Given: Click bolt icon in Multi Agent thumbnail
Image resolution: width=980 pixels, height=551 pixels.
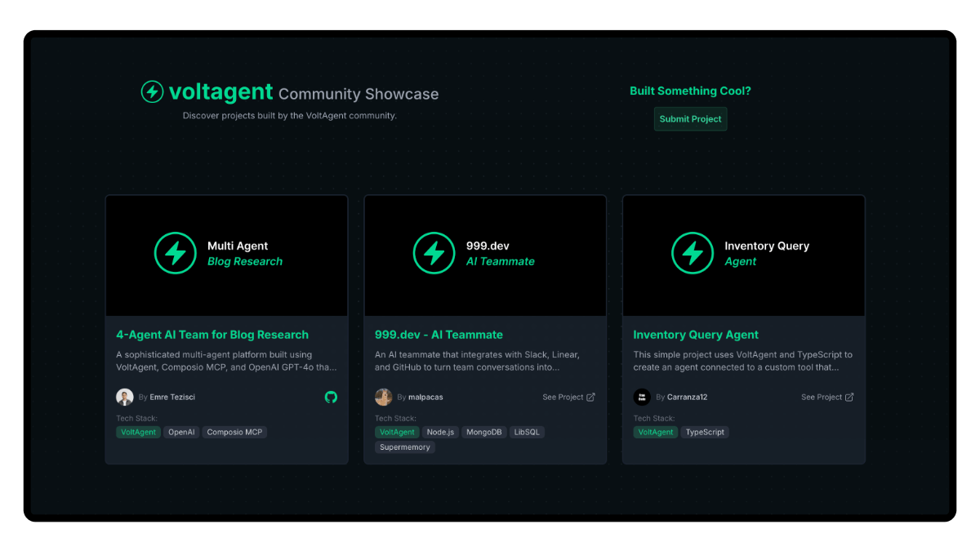Looking at the screenshot, I should [176, 253].
